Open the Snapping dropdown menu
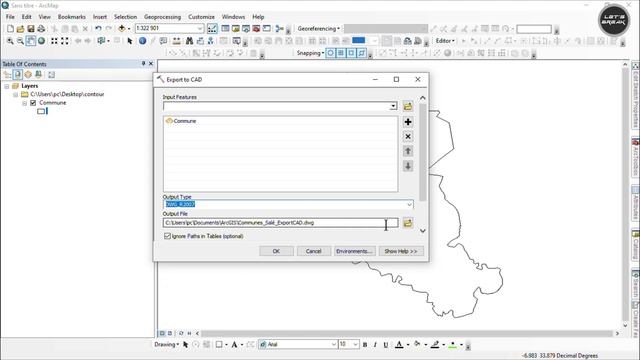This screenshot has width=640, height=360. [310, 53]
